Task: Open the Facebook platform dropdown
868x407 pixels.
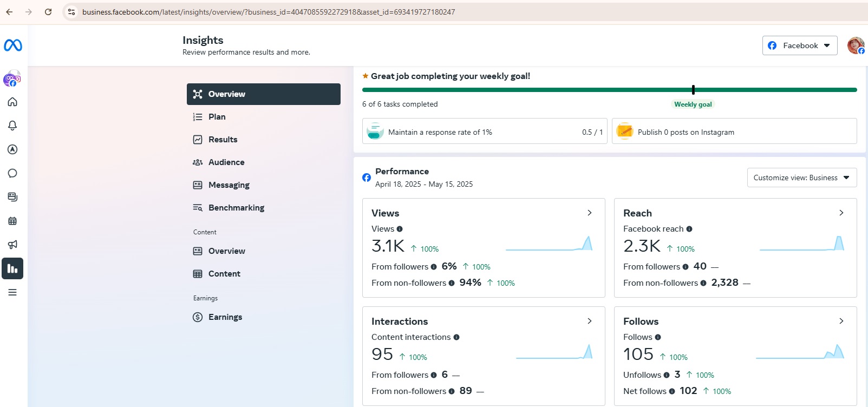Action: coord(799,45)
